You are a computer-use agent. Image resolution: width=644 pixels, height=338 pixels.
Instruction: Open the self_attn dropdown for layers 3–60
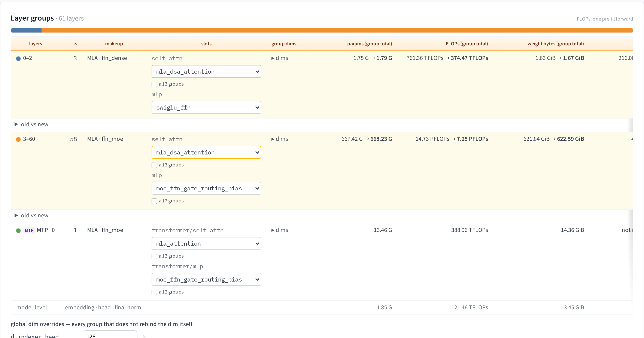point(206,153)
